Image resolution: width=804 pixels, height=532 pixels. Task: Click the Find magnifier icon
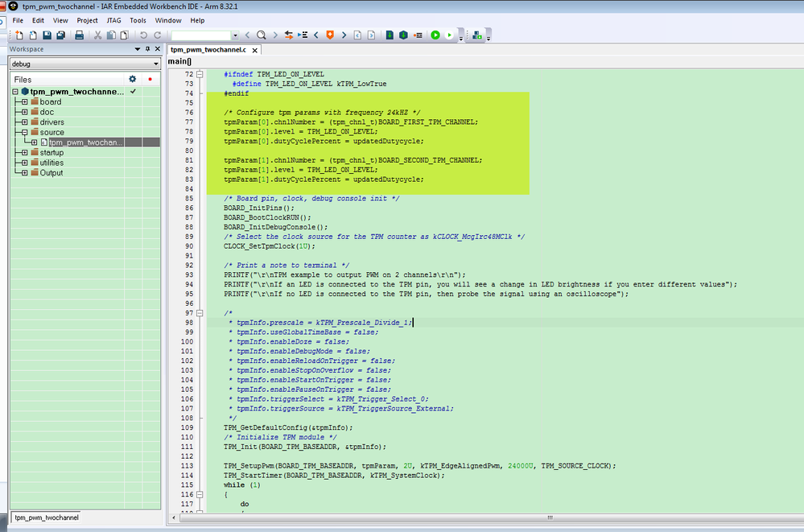(x=262, y=35)
